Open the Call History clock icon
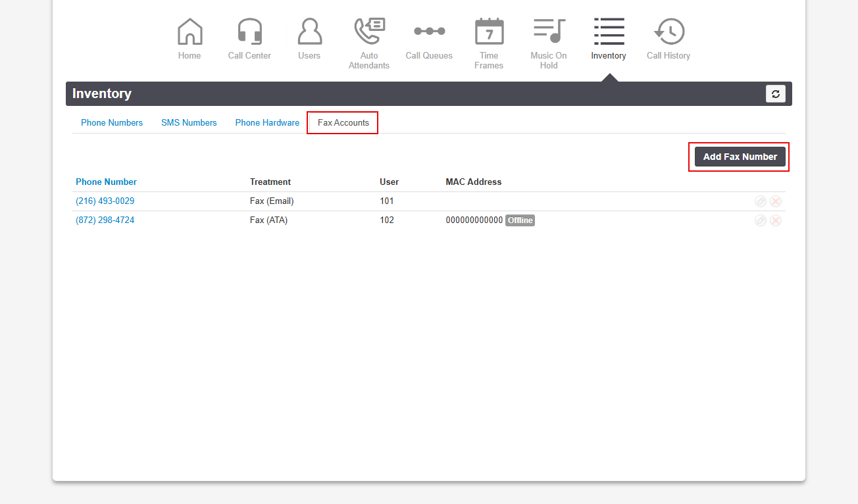Image resolution: width=858 pixels, height=504 pixels. tap(669, 32)
